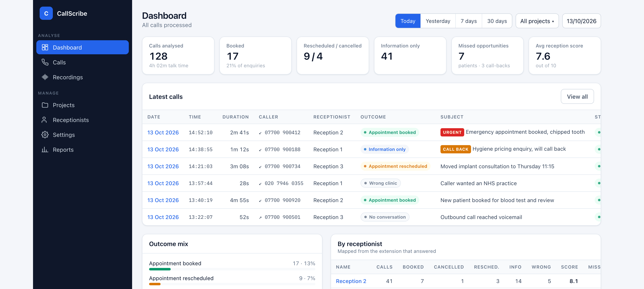Open the 13:22:07 call date link
The width and height of the screenshot is (644, 289).
coord(163,217)
